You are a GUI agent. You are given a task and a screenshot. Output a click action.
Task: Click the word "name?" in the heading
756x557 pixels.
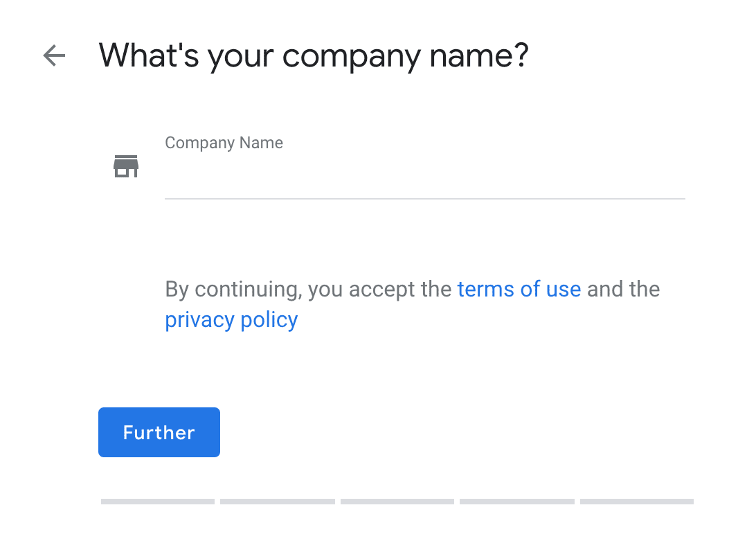tap(479, 55)
